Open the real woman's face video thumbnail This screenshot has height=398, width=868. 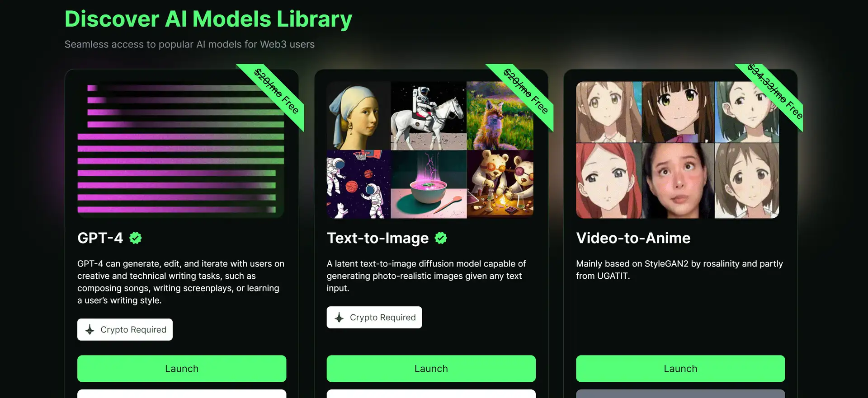[x=678, y=181]
